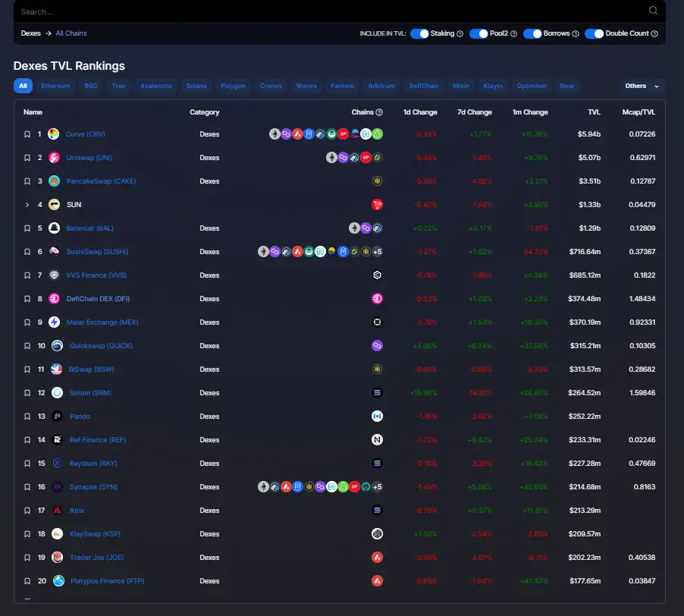Screen dimensions: 684x616
Task: Click the Chains help question icon
Action: pyautogui.click(x=379, y=112)
